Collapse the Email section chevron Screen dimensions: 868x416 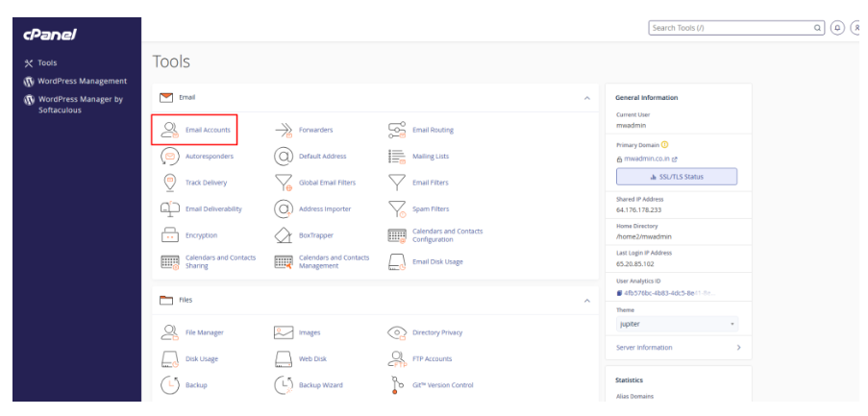tap(586, 98)
